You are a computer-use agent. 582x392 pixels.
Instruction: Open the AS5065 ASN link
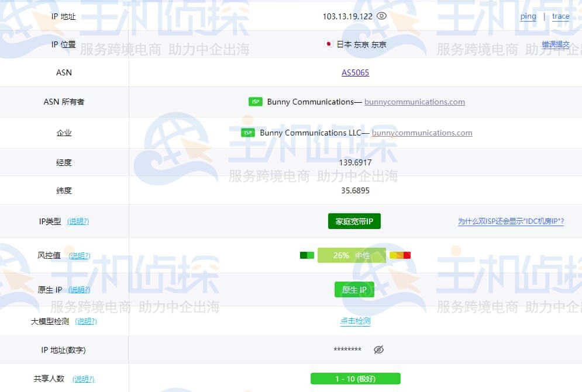[355, 72]
